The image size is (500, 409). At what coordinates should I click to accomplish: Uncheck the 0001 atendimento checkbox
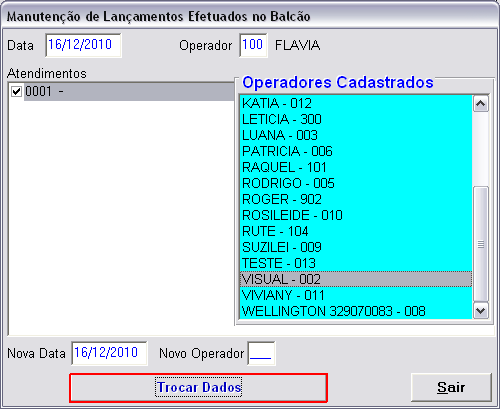coord(16,91)
